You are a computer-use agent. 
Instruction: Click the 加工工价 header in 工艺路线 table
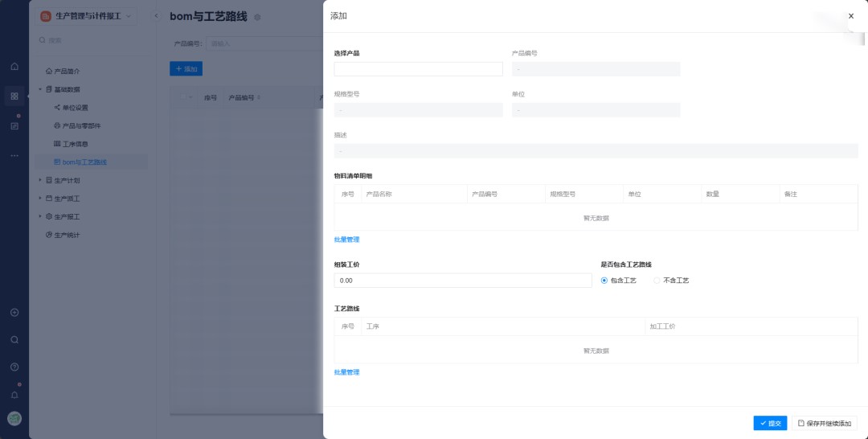[662, 326]
